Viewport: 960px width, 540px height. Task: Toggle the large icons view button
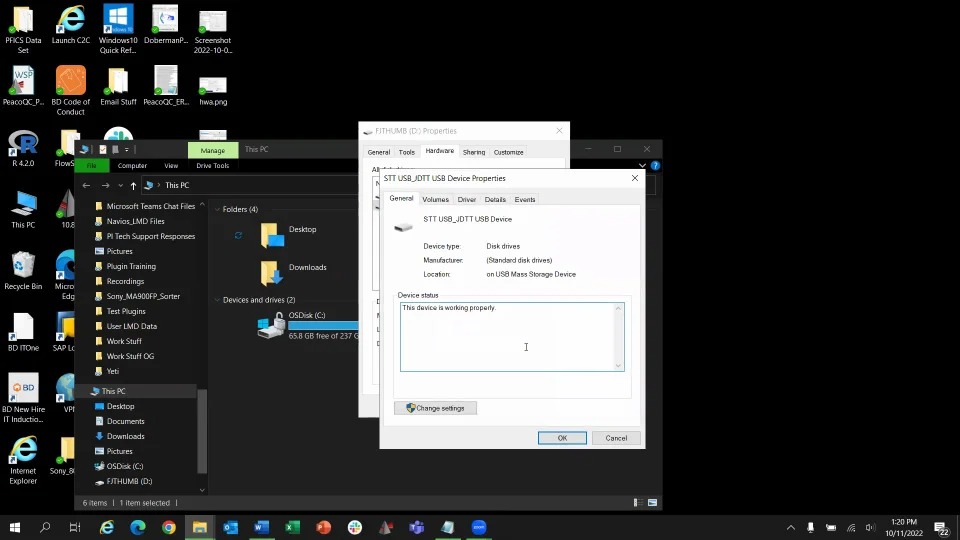click(653, 503)
